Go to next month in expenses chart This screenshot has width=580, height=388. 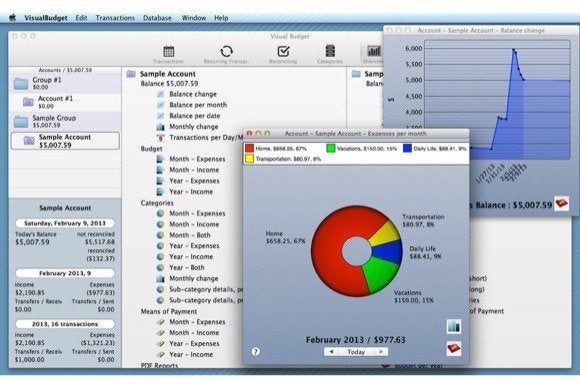[381, 352]
